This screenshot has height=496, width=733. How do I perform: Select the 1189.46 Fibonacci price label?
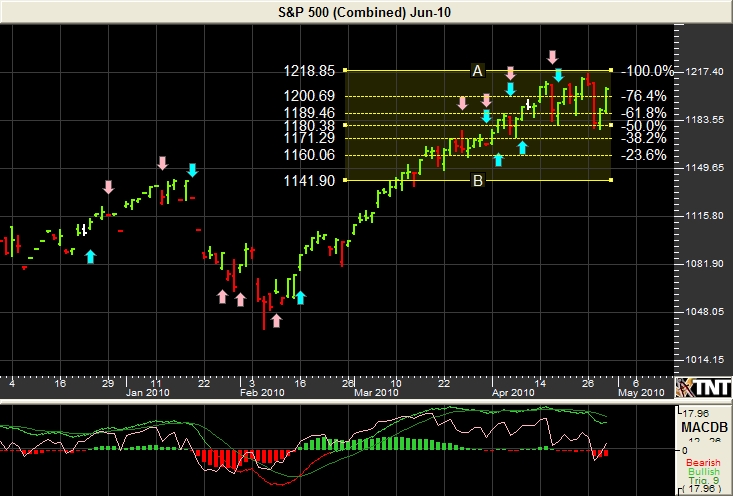click(309, 113)
